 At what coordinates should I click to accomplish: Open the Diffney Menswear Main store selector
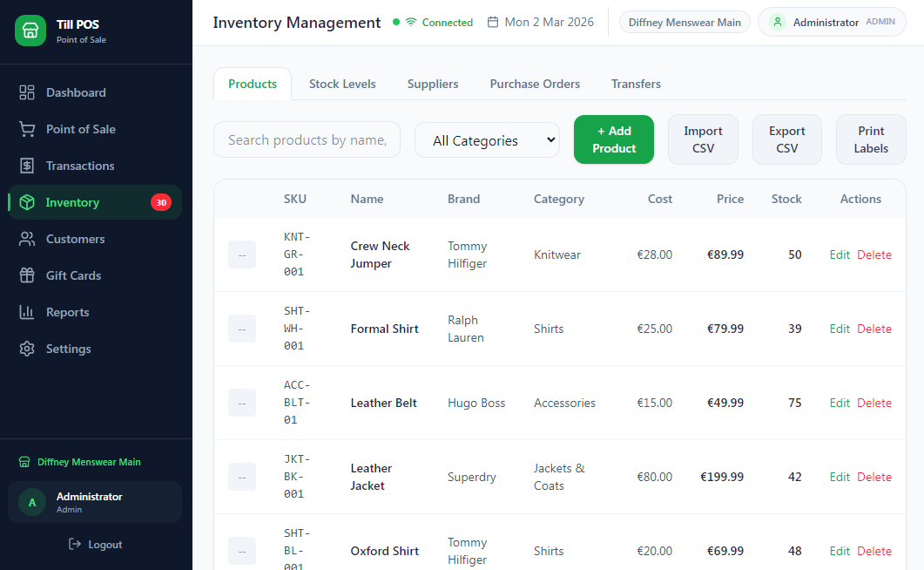[685, 22]
